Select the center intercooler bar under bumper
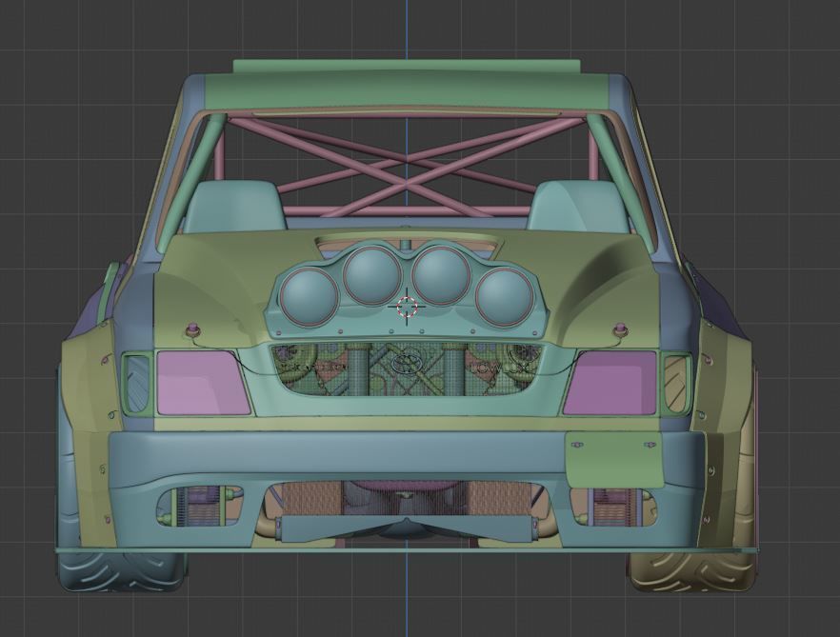This screenshot has width=840, height=637. coord(407,529)
